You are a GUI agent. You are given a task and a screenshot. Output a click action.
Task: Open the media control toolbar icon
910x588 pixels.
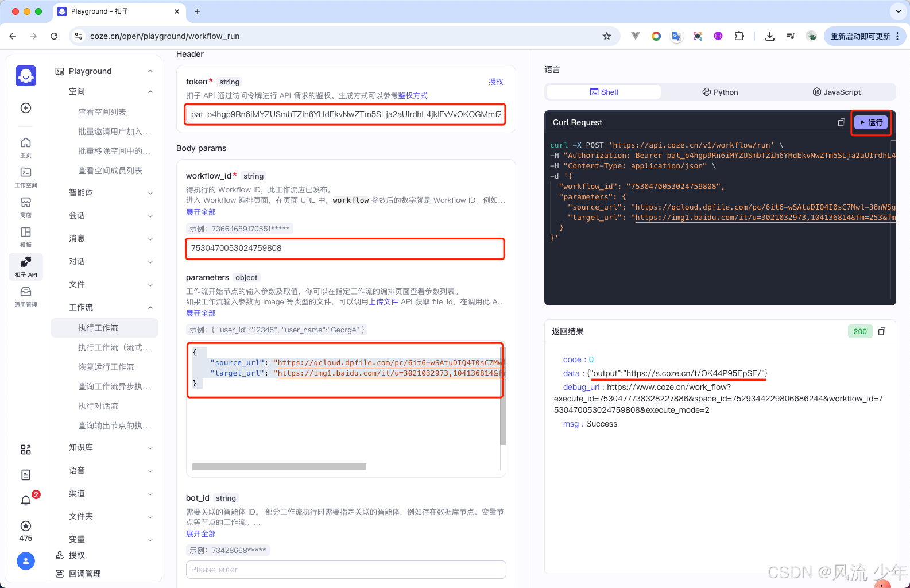791,36
